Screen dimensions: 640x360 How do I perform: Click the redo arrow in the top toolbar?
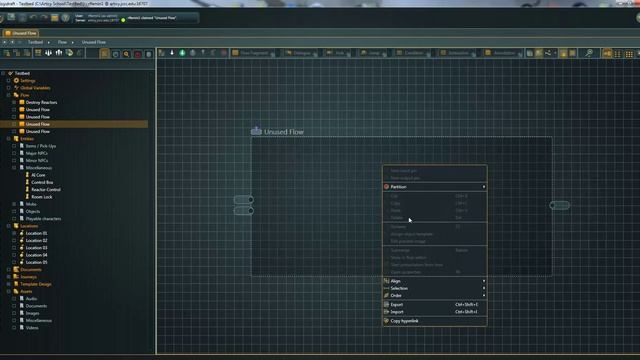44,18
